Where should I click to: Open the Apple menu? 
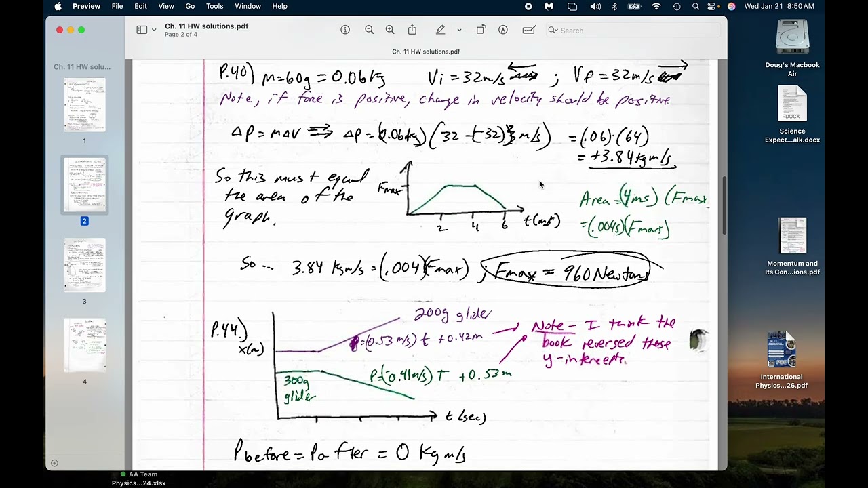[58, 6]
